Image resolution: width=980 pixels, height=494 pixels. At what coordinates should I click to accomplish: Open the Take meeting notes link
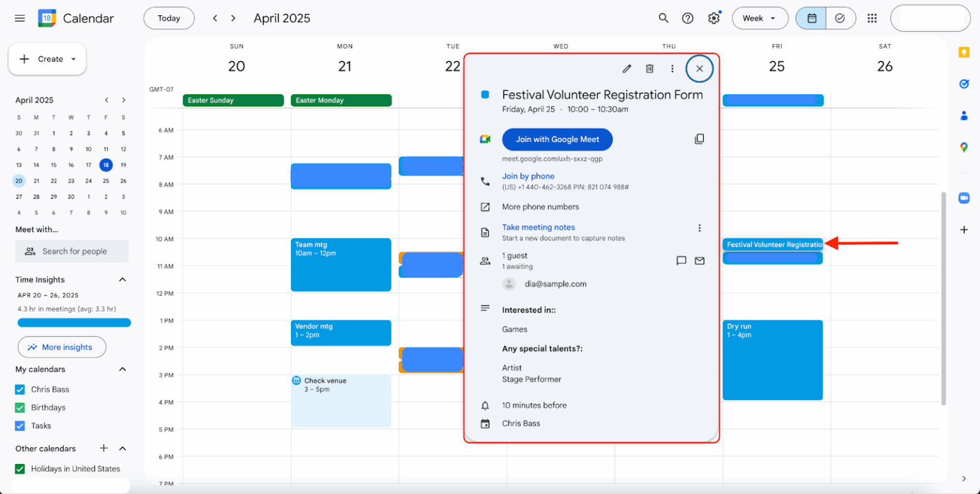point(538,228)
